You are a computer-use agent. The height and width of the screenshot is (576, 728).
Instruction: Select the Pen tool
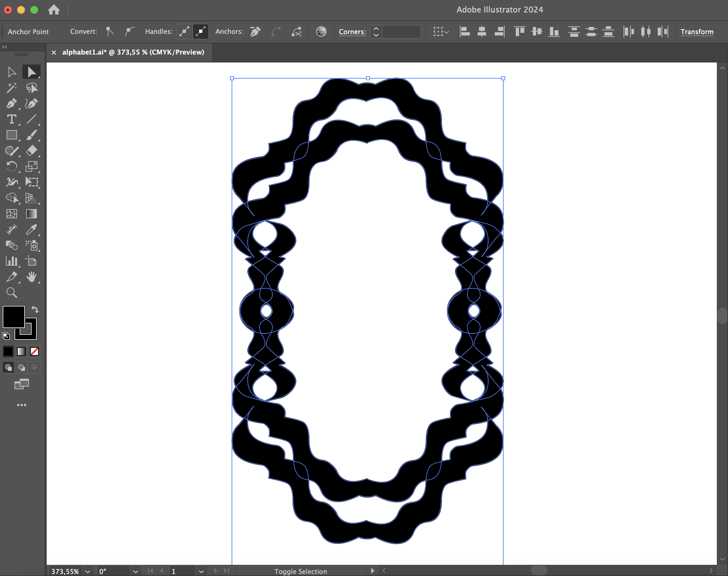[11, 104]
